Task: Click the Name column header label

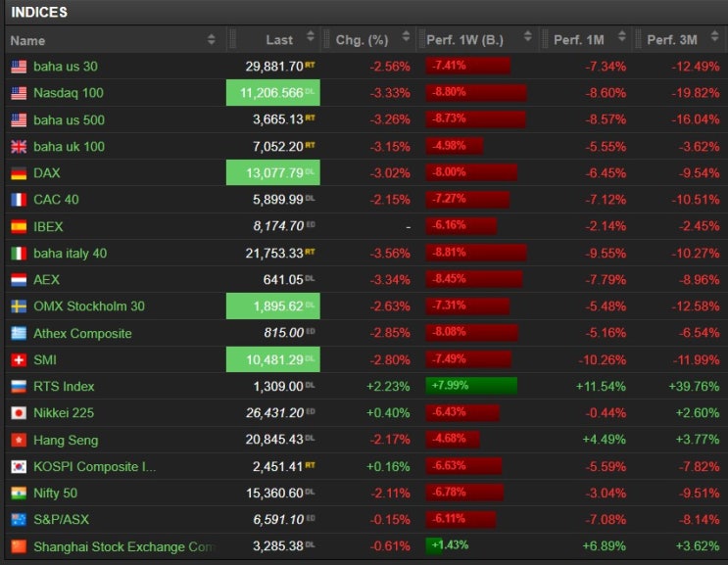Action: 27,41
